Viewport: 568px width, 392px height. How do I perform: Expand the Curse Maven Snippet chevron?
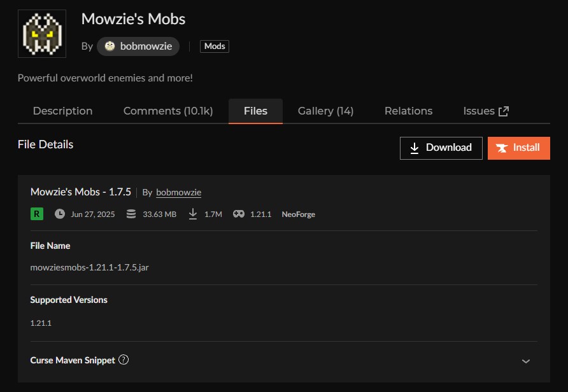click(525, 361)
